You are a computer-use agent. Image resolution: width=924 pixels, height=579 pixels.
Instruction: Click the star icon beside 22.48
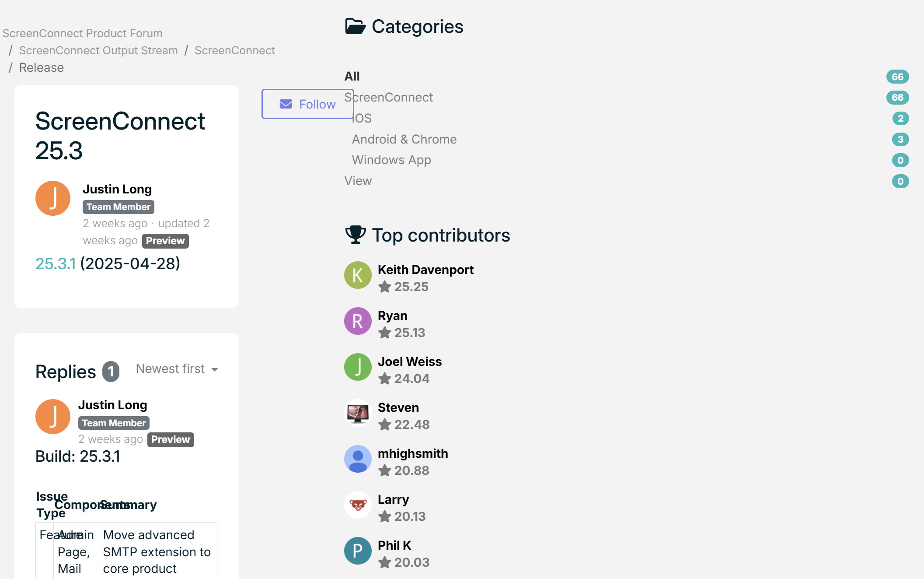pyautogui.click(x=384, y=425)
